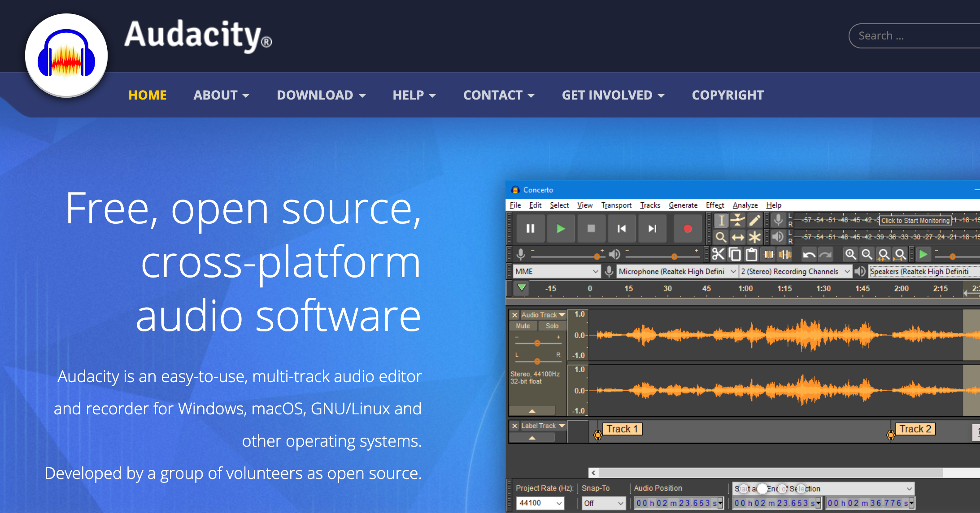Open the Snap-To Off dropdown
The height and width of the screenshot is (513, 980).
[603, 503]
